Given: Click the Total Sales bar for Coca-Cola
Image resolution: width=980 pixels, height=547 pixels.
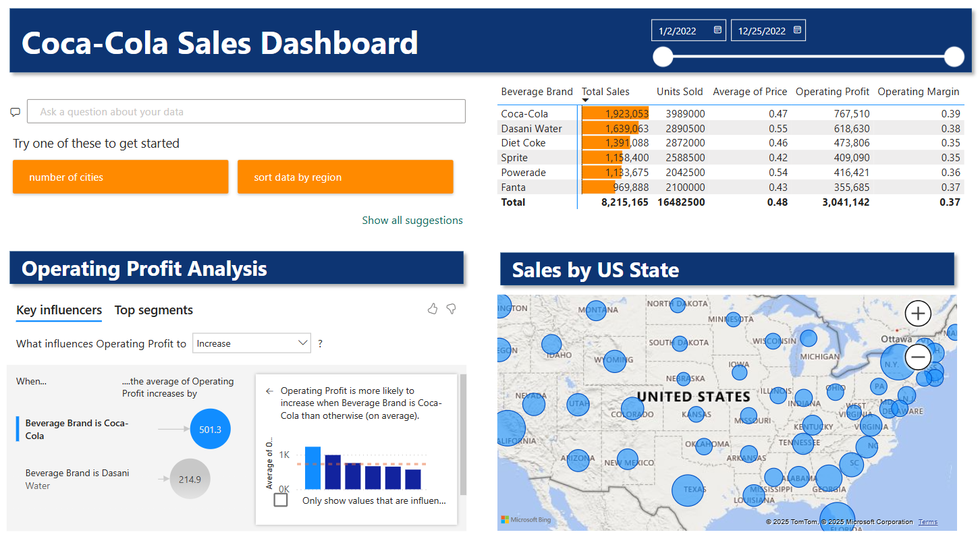Looking at the screenshot, I should tap(615, 114).
